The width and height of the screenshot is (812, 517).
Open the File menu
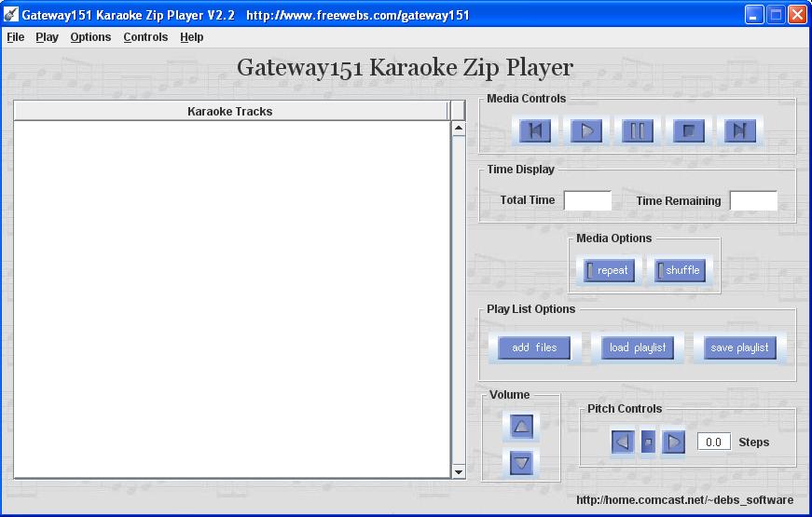click(16, 37)
